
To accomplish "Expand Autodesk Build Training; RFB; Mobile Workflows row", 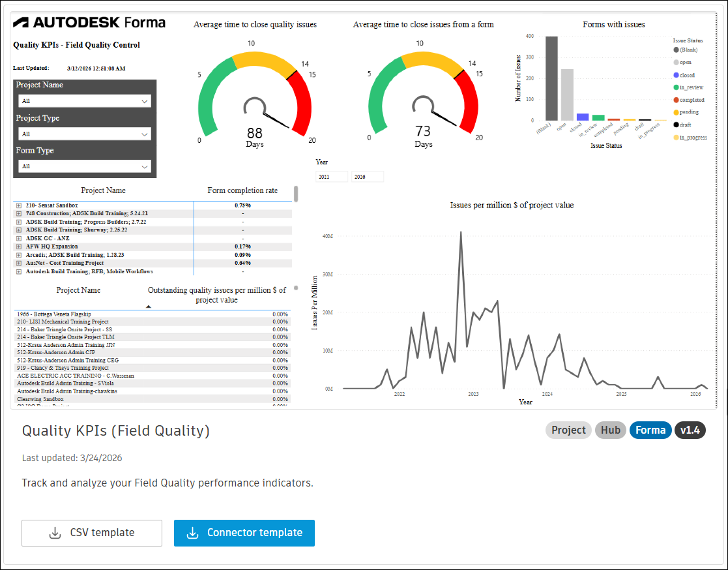I will [x=18, y=272].
